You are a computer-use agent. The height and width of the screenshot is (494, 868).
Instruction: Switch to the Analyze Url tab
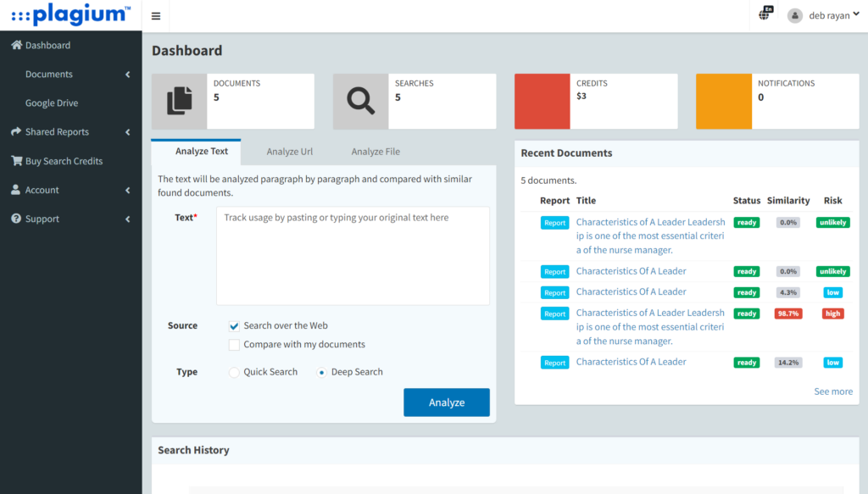tap(288, 151)
